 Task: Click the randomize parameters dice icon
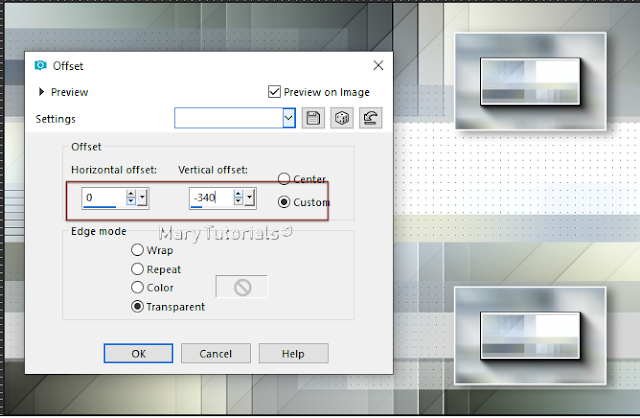click(341, 118)
